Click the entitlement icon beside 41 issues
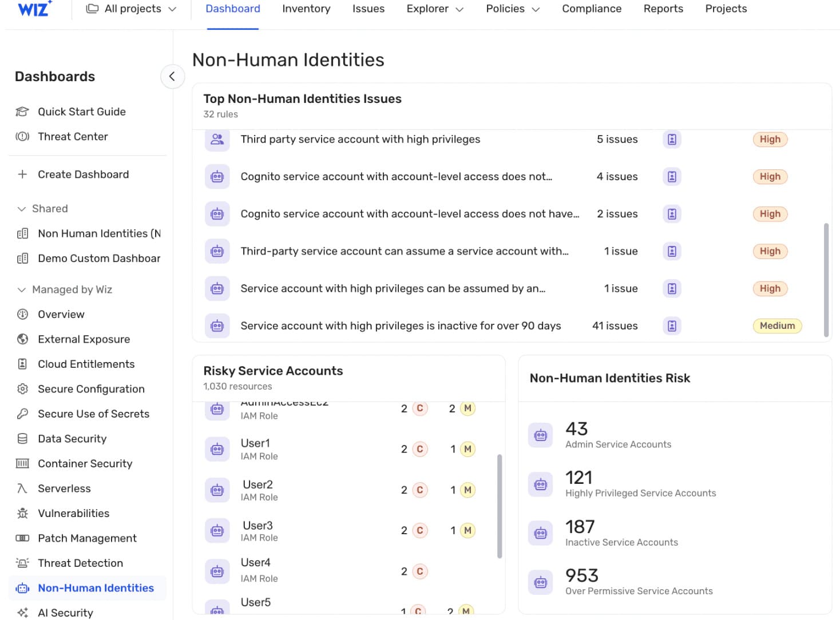840x620 pixels. [x=672, y=326]
